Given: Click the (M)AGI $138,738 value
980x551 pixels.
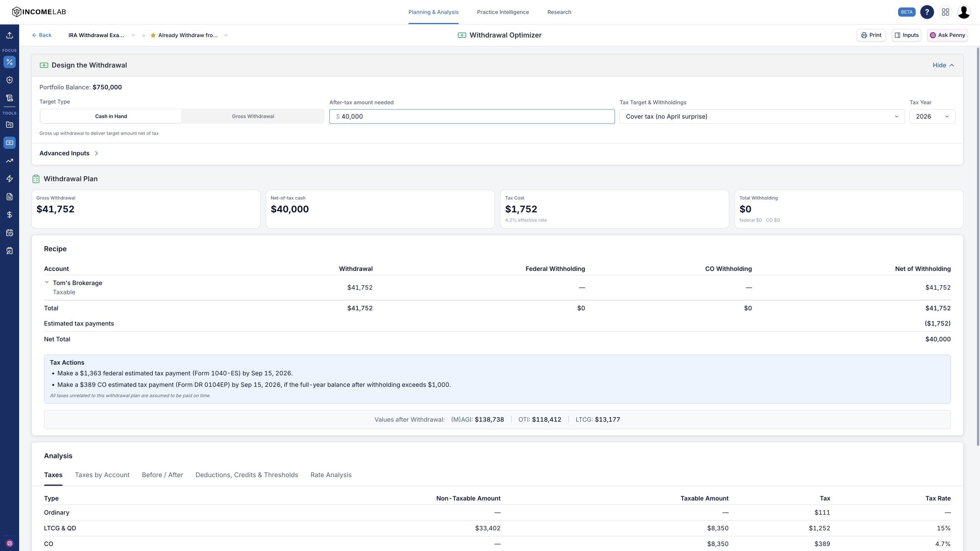Looking at the screenshot, I should click(489, 419).
